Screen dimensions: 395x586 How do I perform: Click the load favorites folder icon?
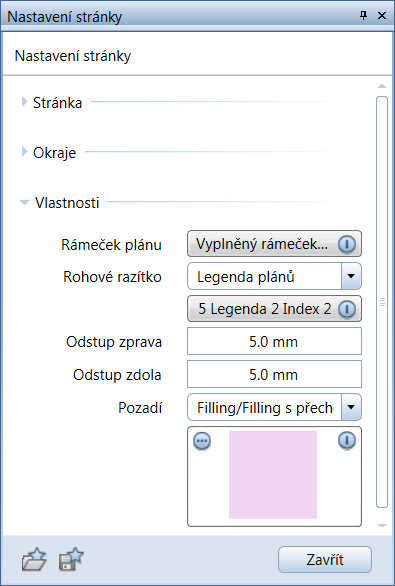(34, 559)
